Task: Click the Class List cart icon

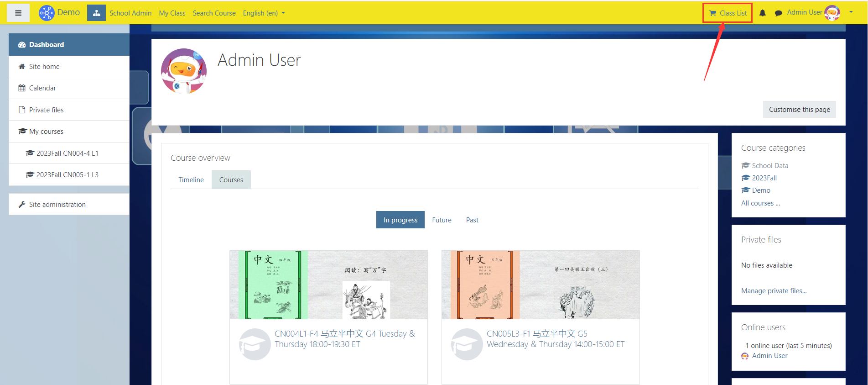Action: click(713, 13)
